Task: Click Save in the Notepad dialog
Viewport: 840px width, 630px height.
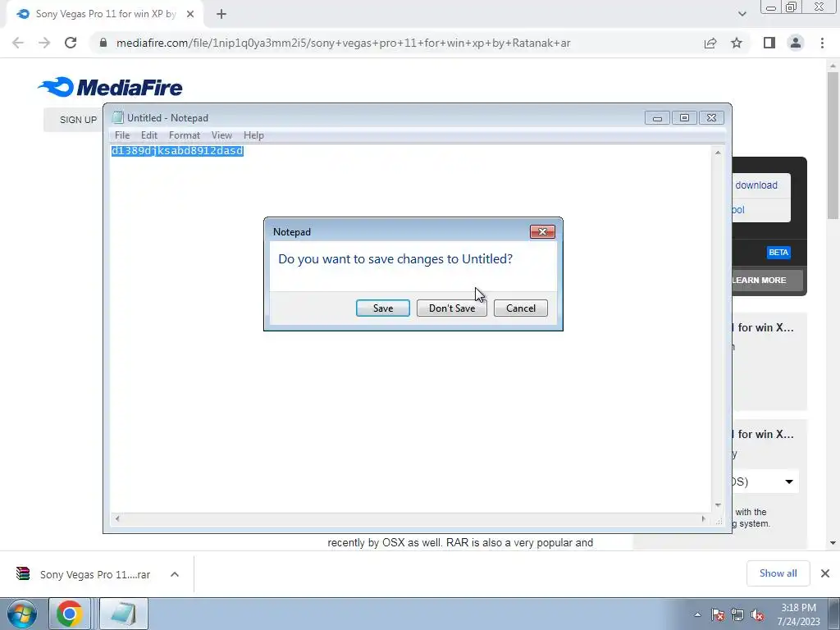Action: pyautogui.click(x=382, y=308)
